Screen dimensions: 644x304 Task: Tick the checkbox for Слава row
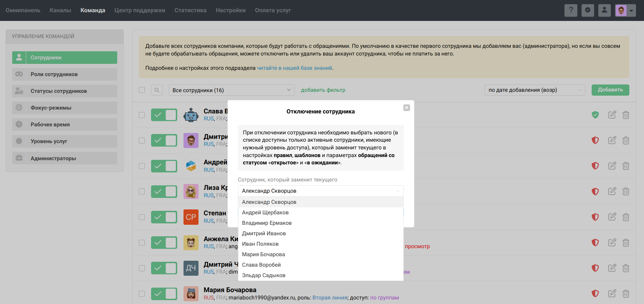[142, 115]
